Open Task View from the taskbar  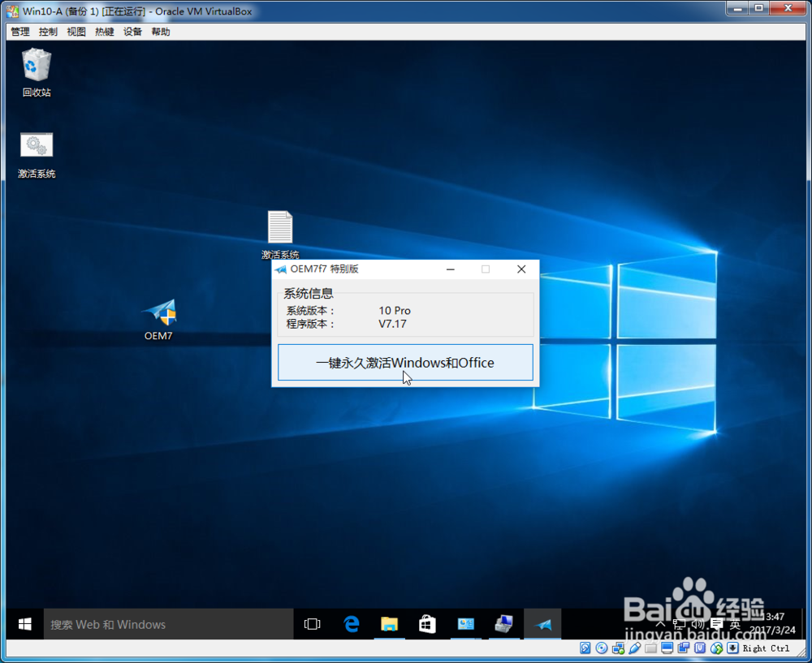tap(312, 623)
